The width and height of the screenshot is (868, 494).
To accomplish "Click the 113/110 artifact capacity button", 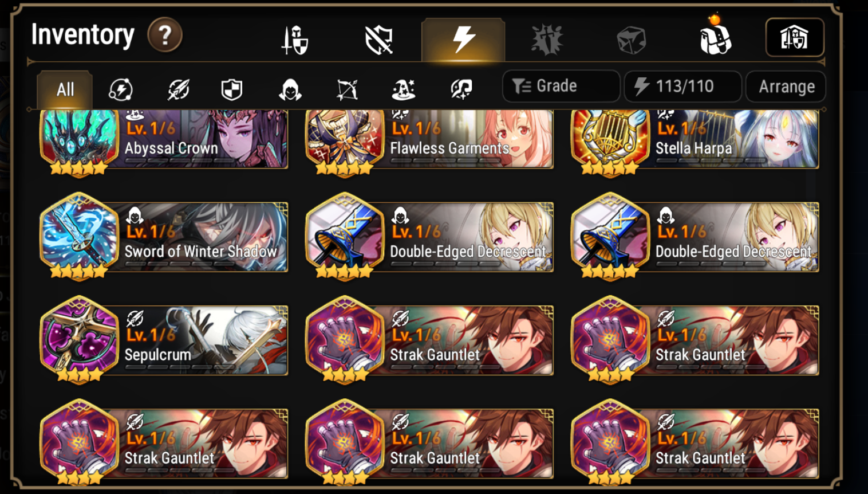I will coord(682,86).
